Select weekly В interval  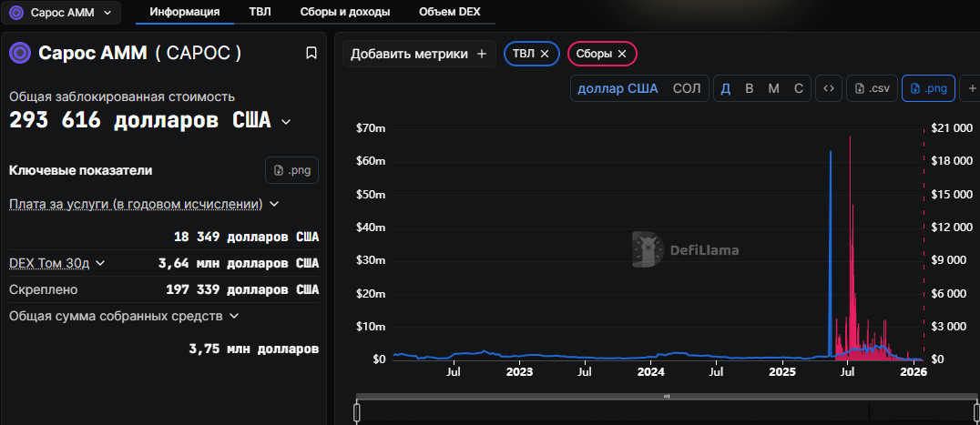pyautogui.click(x=750, y=88)
